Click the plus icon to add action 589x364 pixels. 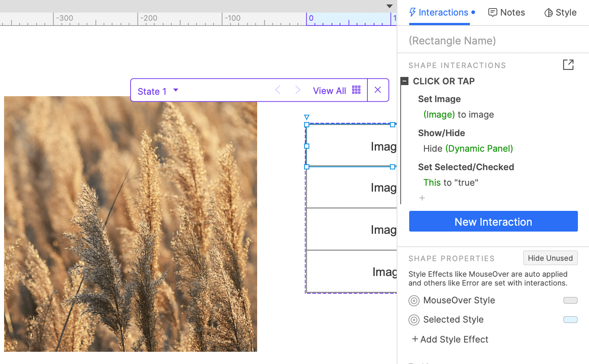(x=422, y=198)
